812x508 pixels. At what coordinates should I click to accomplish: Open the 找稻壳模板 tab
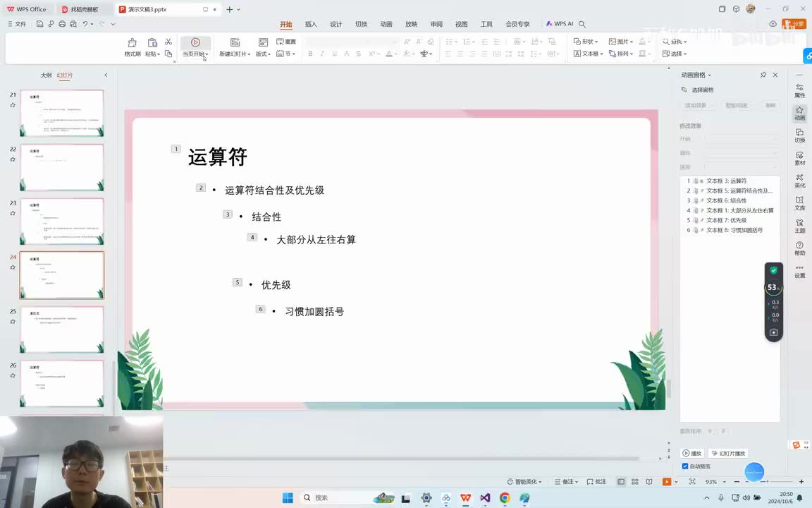point(85,9)
